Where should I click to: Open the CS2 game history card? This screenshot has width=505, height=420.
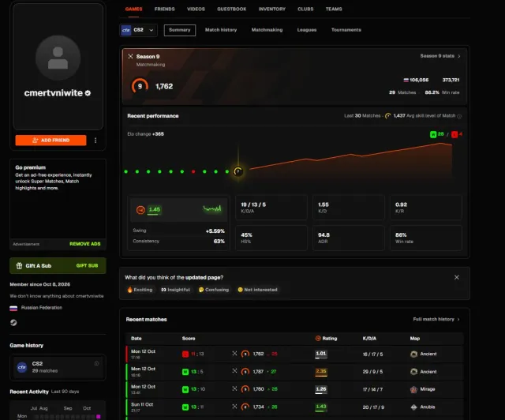click(x=58, y=367)
